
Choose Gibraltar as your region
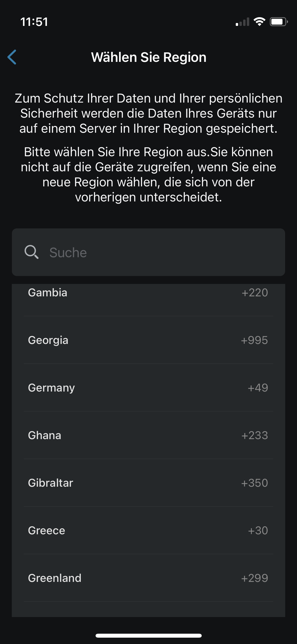click(50, 483)
